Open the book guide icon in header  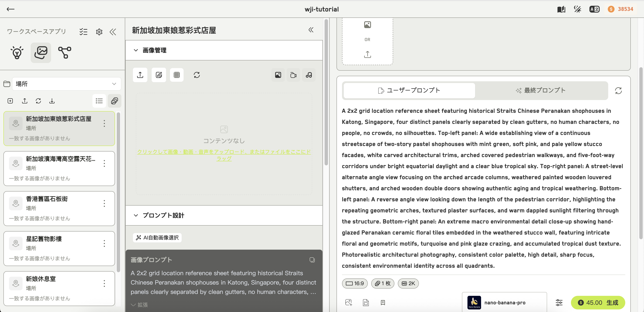pyautogui.click(x=561, y=9)
